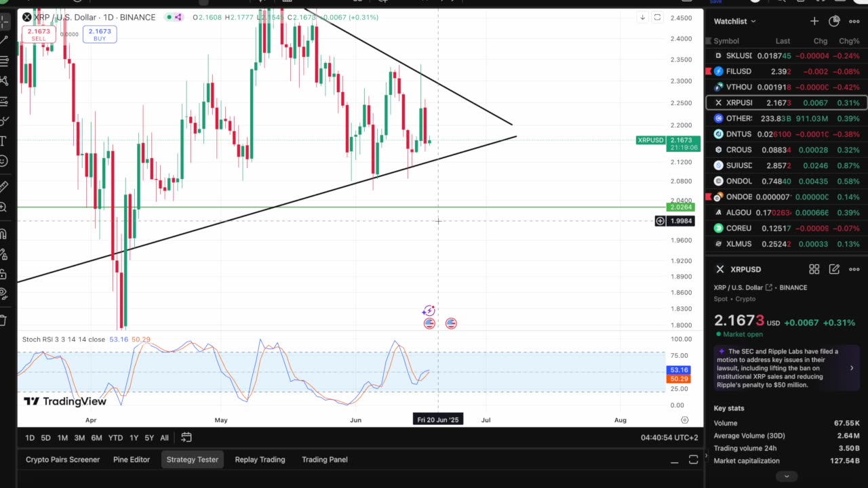Select XLMUS row in watchlist
The width and height of the screenshot is (868, 488).
tap(787, 243)
